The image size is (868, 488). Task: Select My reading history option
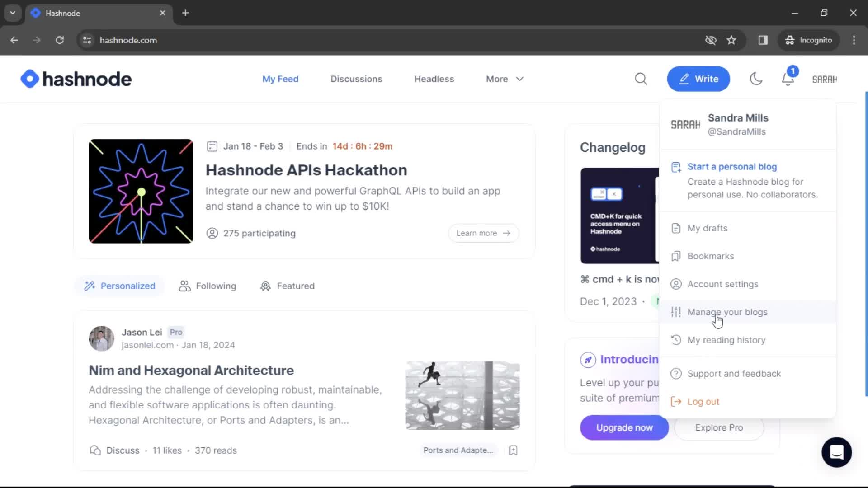coord(726,340)
